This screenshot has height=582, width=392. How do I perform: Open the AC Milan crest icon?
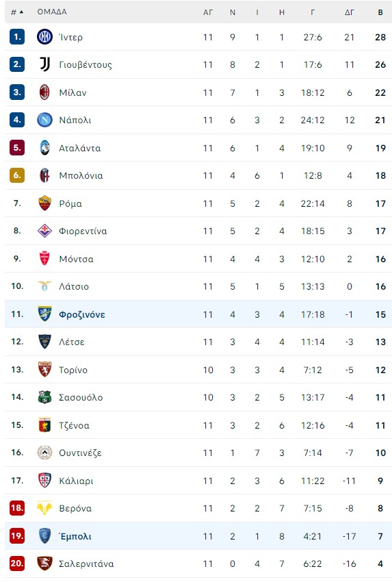[x=44, y=92]
